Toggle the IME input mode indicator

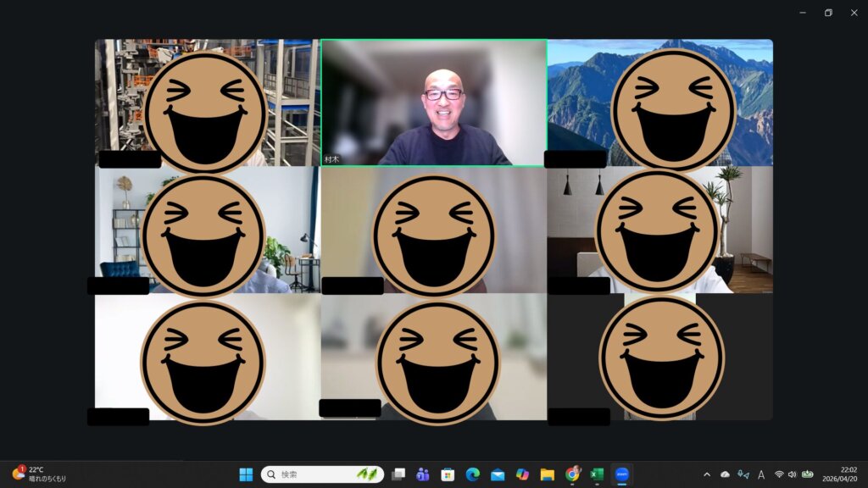[761, 474]
